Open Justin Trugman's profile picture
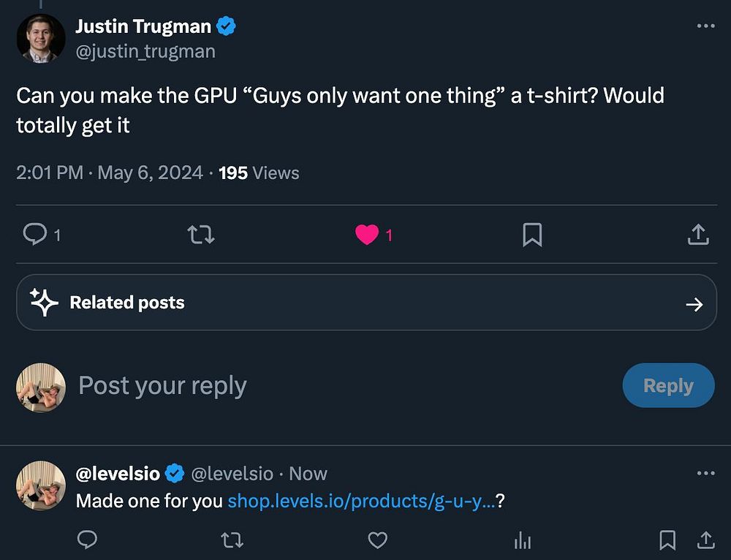 [41, 38]
